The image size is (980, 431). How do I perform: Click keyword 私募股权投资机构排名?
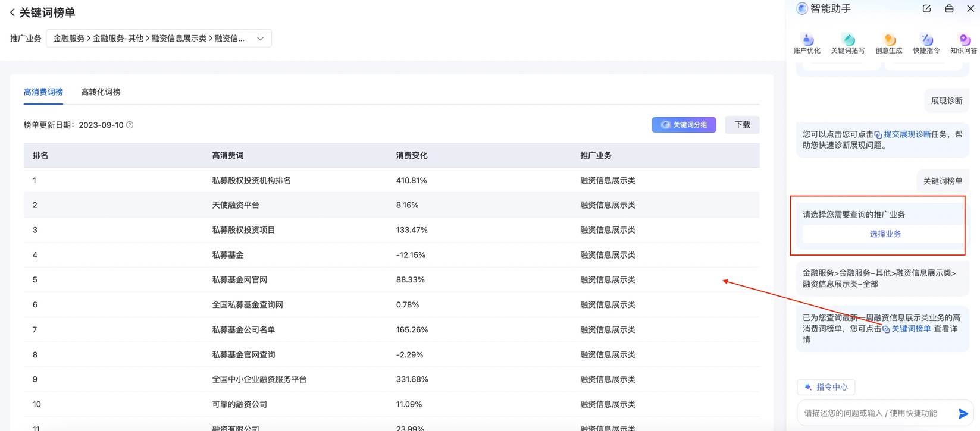point(252,180)
